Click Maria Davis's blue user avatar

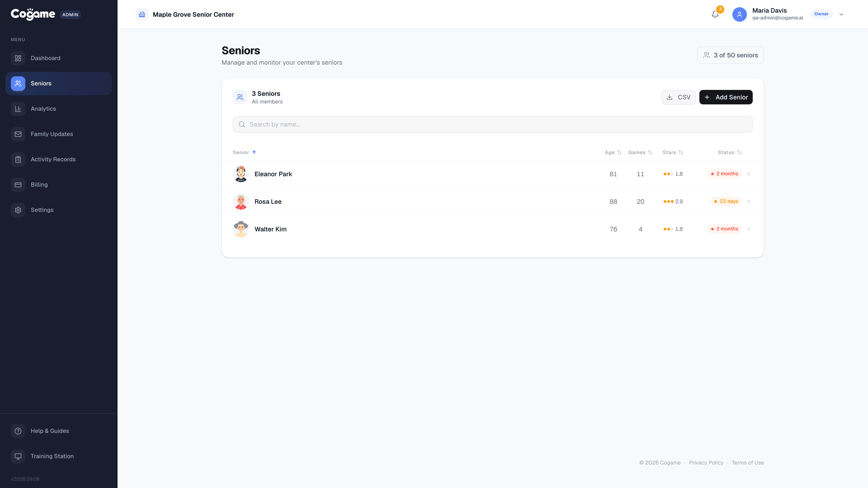click(740, 14)
